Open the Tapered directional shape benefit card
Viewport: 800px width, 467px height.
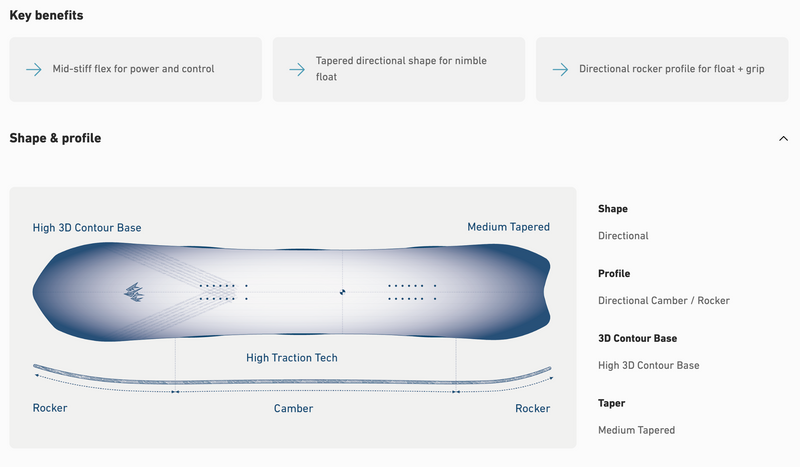(399, 69)
